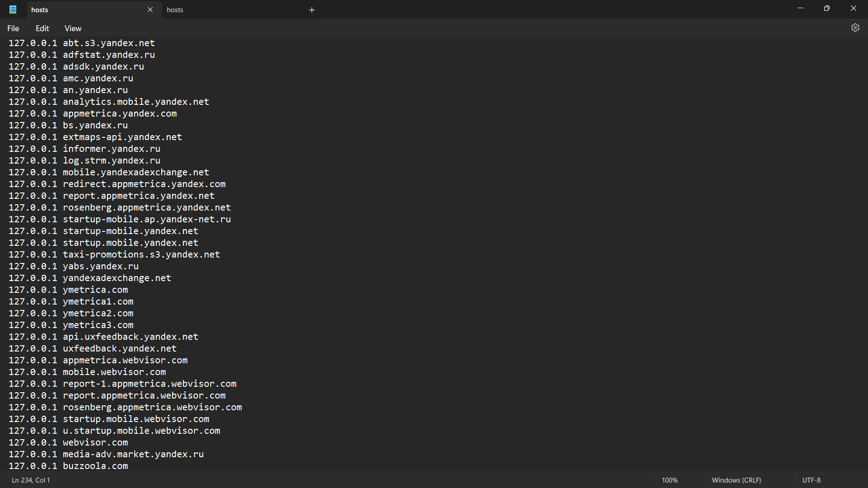Click Windows (CRLF) line ending indicator
The image size is (868, 488).
click(x=736, y=480)
